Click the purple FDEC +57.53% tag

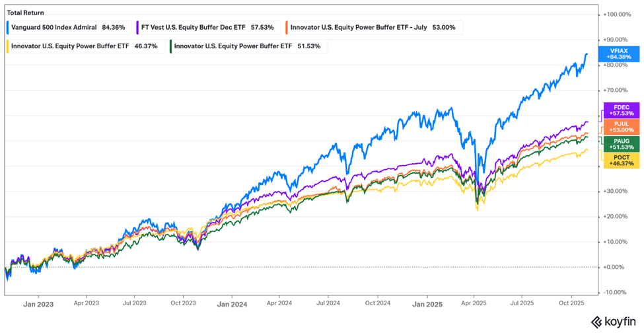coord(621,111)
